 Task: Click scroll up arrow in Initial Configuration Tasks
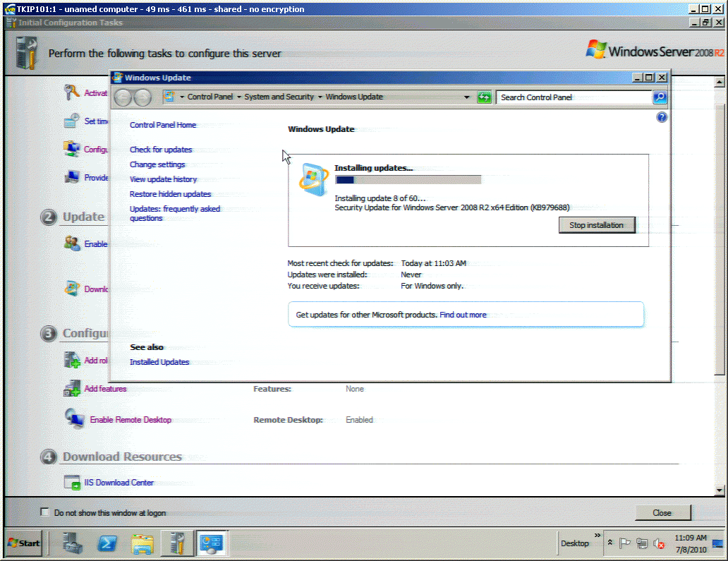click(720, 82)
